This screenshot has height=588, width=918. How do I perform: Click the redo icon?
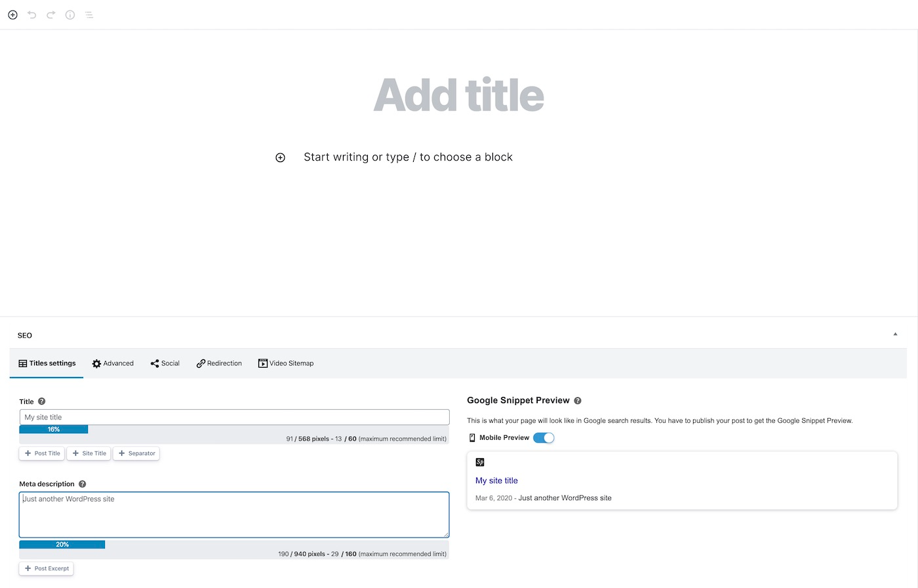click(50, 14)
